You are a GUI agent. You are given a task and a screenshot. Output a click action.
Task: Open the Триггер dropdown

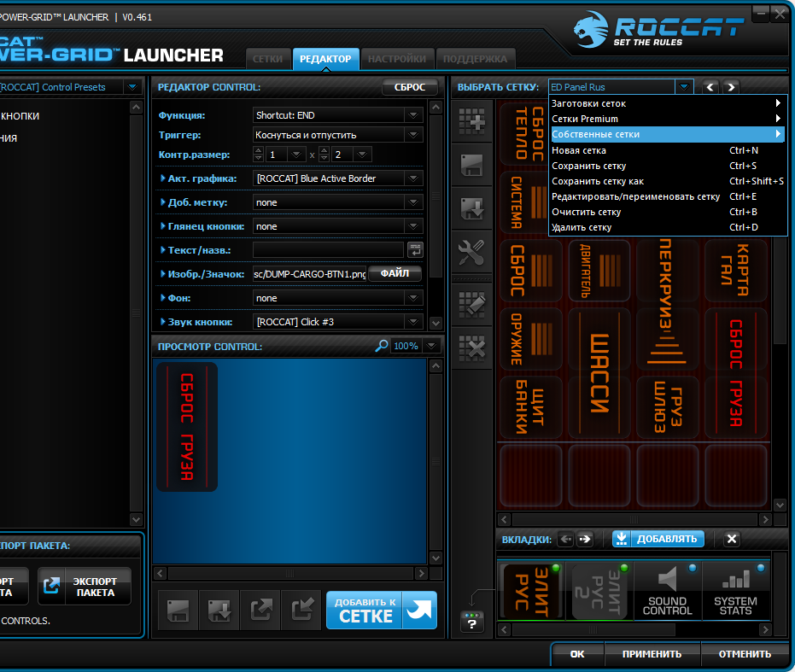(413, 135)
